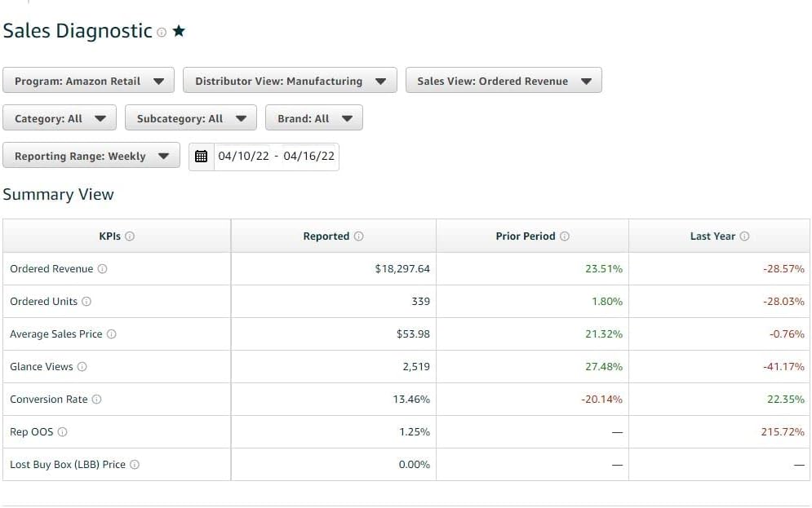Click the date range field 04/10/22 - 04/16/22
The height and width of the screenshot is (508, 812).
pyautogui.click(x=276, y=157)
